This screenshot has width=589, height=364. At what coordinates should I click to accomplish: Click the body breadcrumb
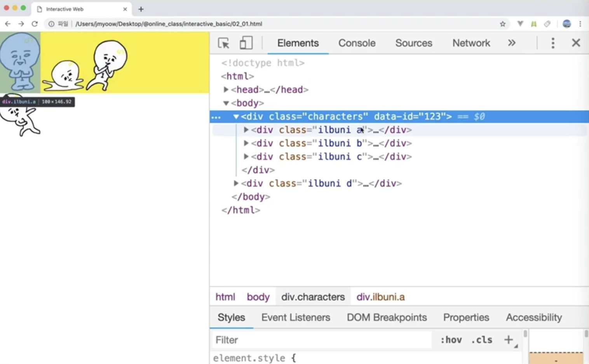click(x=258, y=297)
